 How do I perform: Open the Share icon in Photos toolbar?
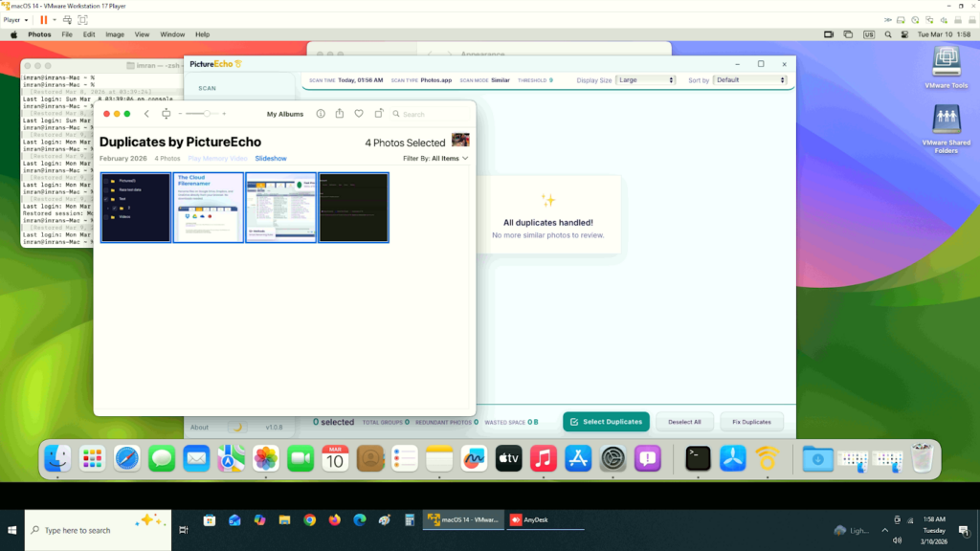pyautogui.click(x=339, y=114)
